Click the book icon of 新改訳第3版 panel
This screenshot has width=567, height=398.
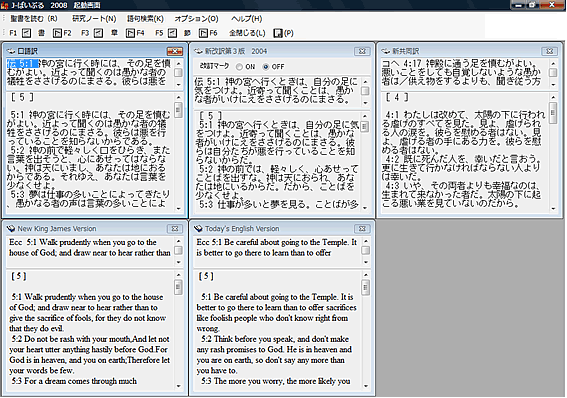[198, 51]
